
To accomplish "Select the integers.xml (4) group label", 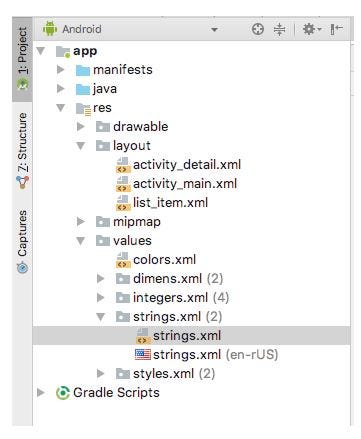I will (181, 298).
